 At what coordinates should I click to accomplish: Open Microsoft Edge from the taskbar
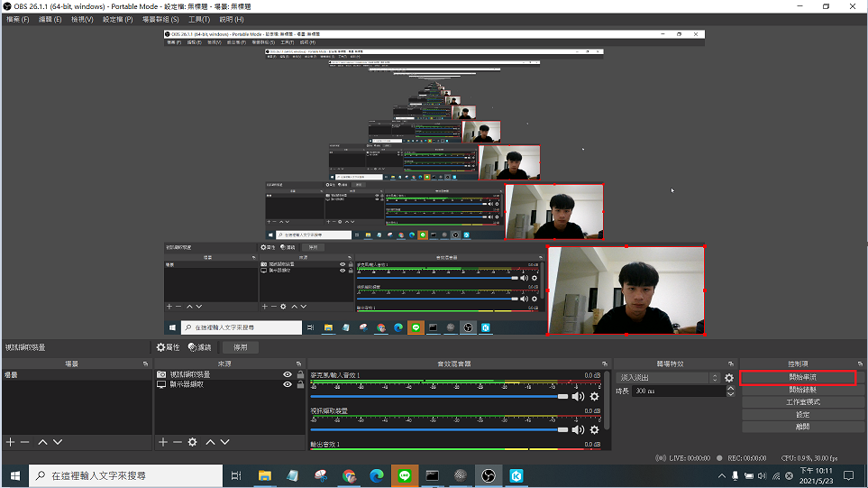(x=377, y=475)
